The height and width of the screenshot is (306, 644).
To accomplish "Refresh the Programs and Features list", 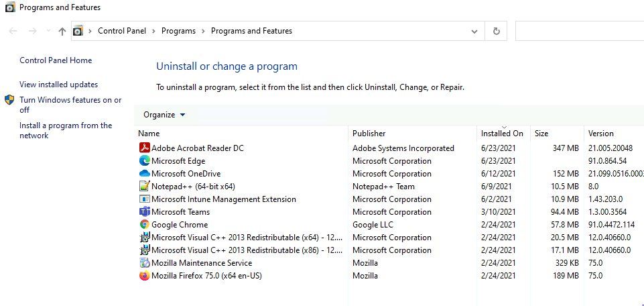I will pyautogui.click(x=496, y=31).
